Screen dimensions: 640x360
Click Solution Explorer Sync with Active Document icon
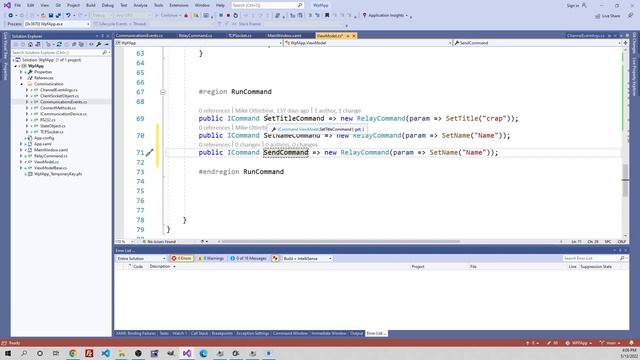click(59, 44)
